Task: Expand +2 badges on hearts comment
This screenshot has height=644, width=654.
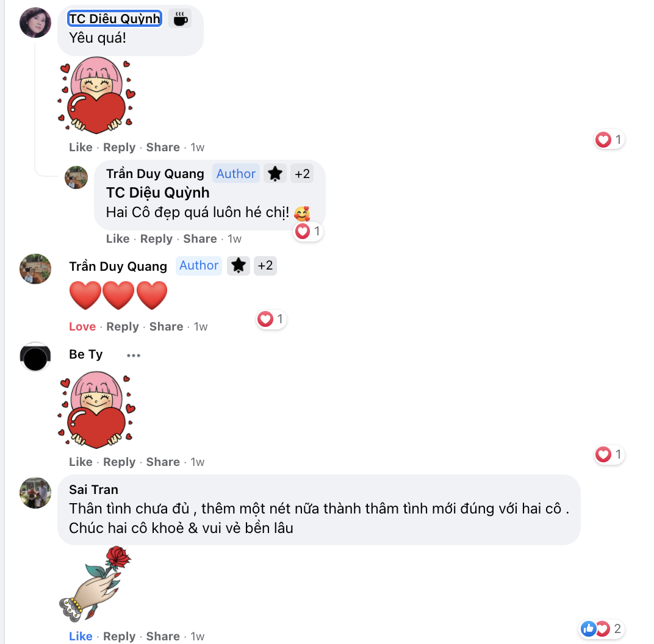Action: tap(265, 265)
